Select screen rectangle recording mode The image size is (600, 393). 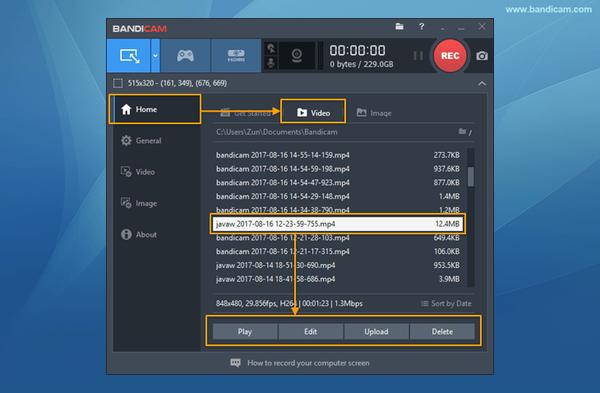[129, 55]
